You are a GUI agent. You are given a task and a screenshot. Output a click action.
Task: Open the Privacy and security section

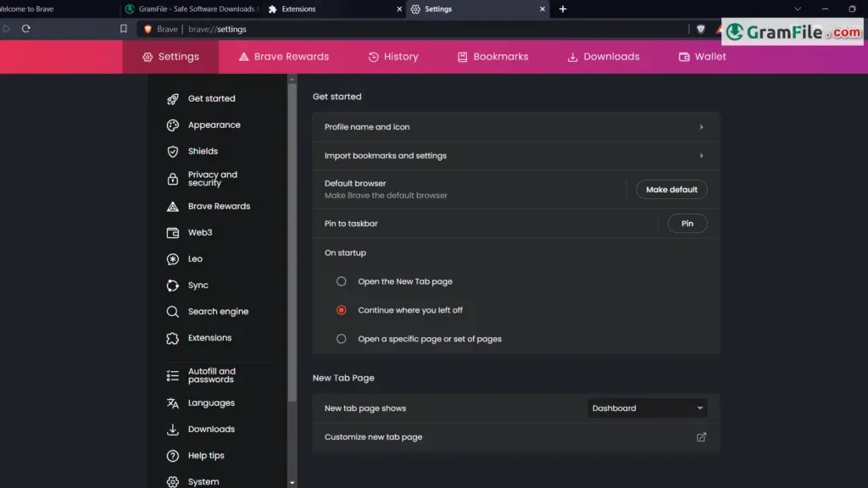(213, 179)
